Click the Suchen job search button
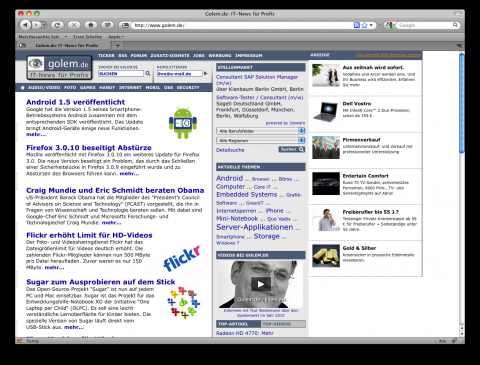This screenshot has width=480, height=365. [292, 149]
